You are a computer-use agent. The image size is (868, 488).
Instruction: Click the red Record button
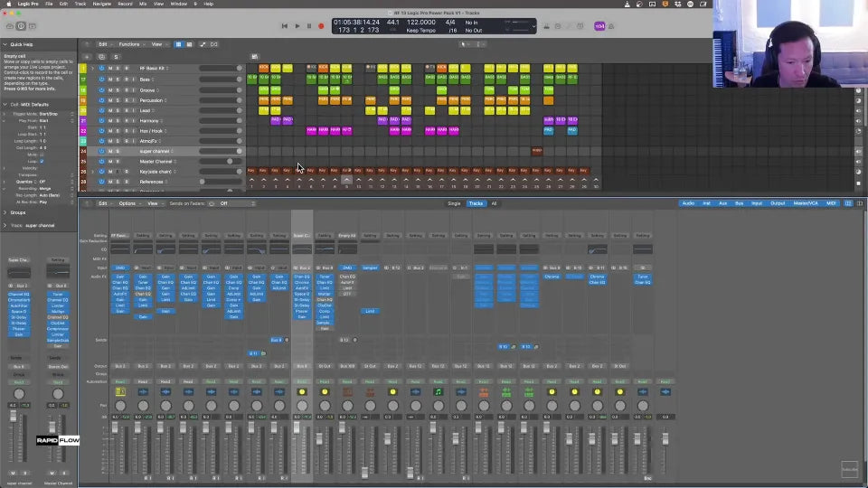(321, 26)
